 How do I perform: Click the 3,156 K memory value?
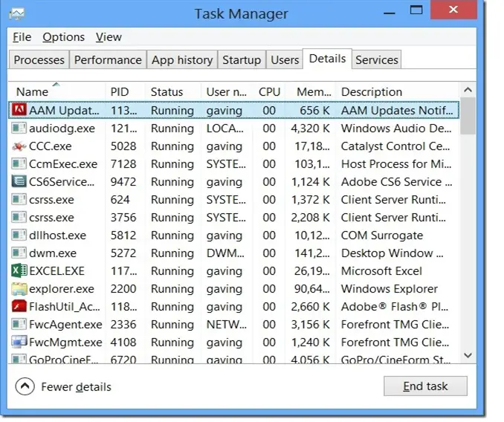point(311,325)
